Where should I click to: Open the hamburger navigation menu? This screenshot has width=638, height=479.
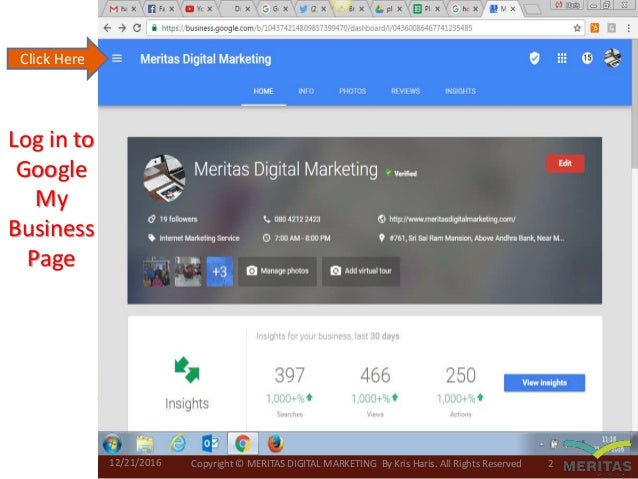point(117,59)
